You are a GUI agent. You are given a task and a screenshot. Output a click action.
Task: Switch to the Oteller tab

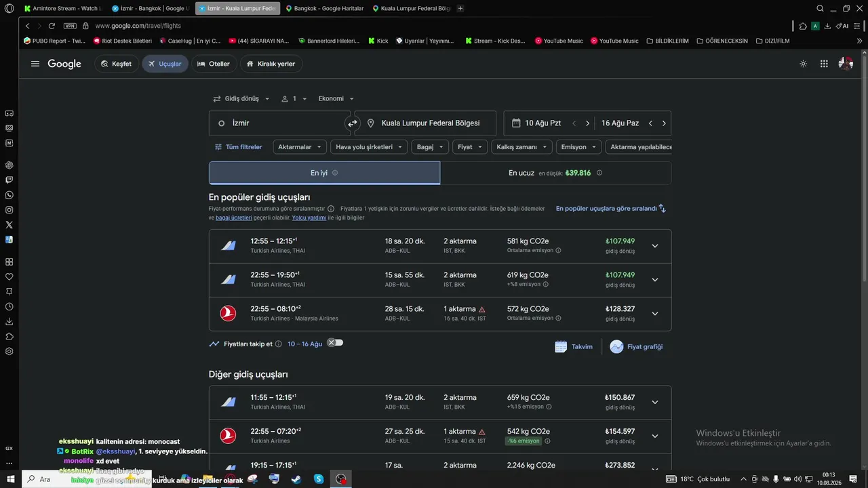[214, 64]
